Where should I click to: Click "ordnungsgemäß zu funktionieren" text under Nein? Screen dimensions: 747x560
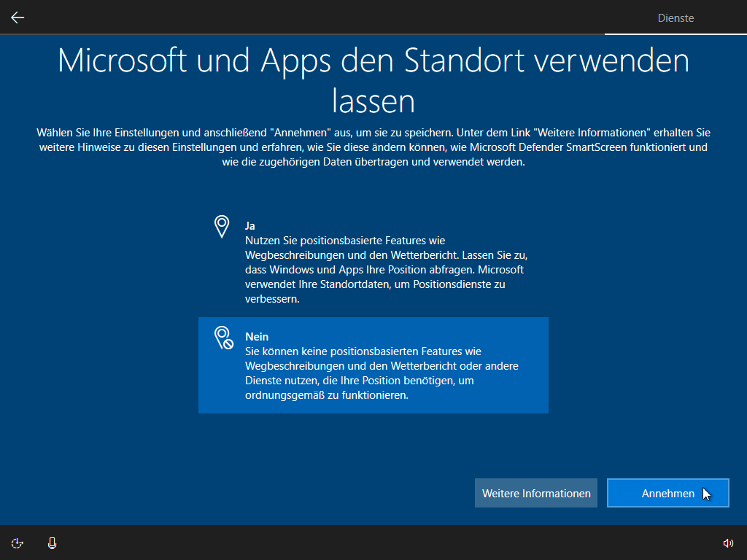click(x=327, y=396)
